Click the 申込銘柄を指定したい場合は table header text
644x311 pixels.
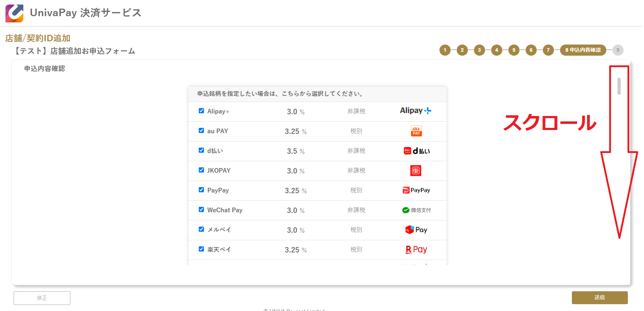pyautogui.click(x=281, y=94)
